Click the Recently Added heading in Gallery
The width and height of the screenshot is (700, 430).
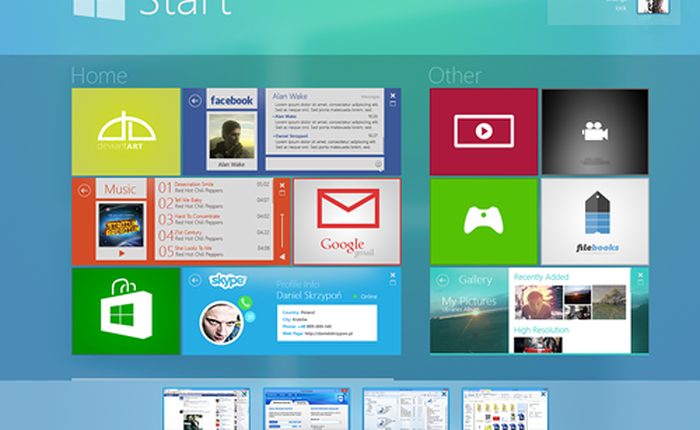[541, 277]
